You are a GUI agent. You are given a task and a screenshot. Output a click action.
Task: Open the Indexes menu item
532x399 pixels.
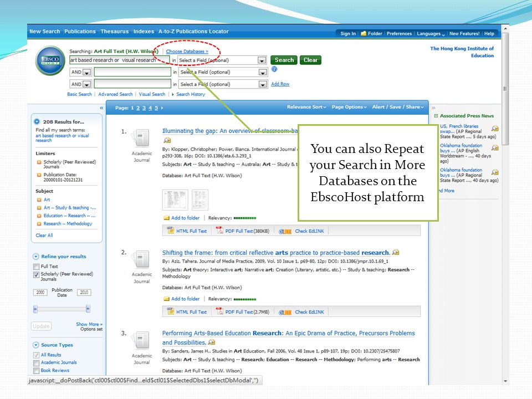144,31
